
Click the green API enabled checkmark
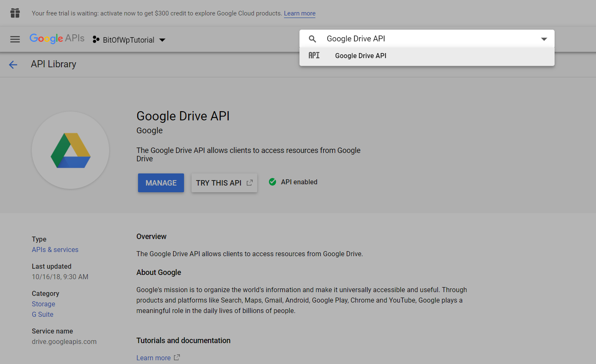pos(272,182)
